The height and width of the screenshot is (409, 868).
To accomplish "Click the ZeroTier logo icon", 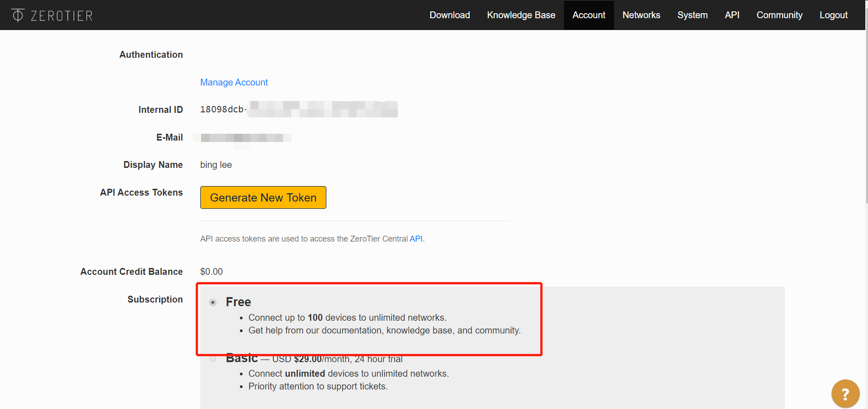I will pyautogui.click(x=18, y=15).
